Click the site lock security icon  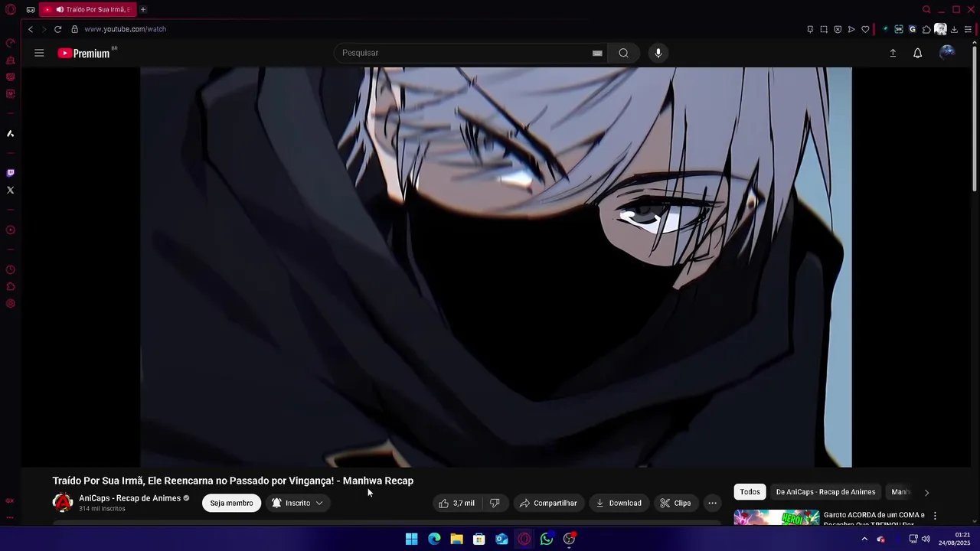point(75,29)
